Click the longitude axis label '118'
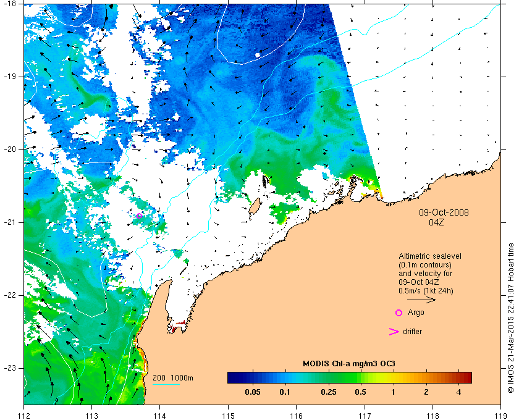The height and width of the screenshot is (420, 519). pos(433,415)
